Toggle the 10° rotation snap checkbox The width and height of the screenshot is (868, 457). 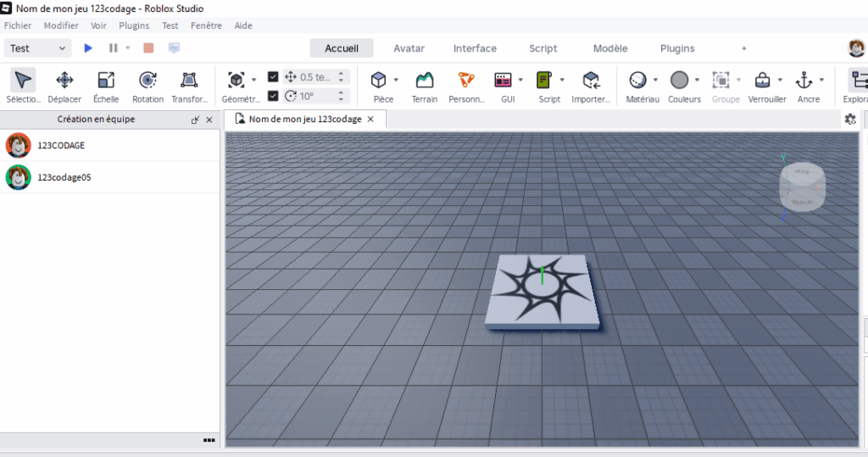[273, 96]
